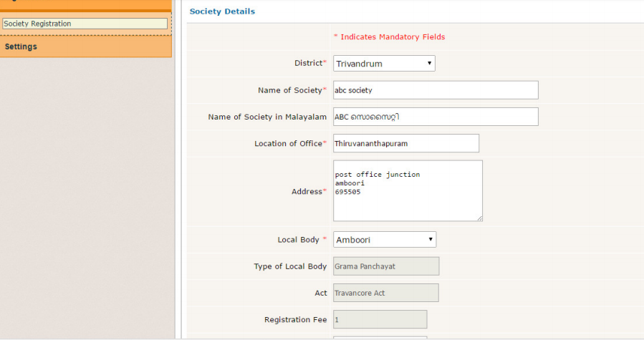
Task: Click the Act field showing Travancore Act
Action: [x=385, y=293]
